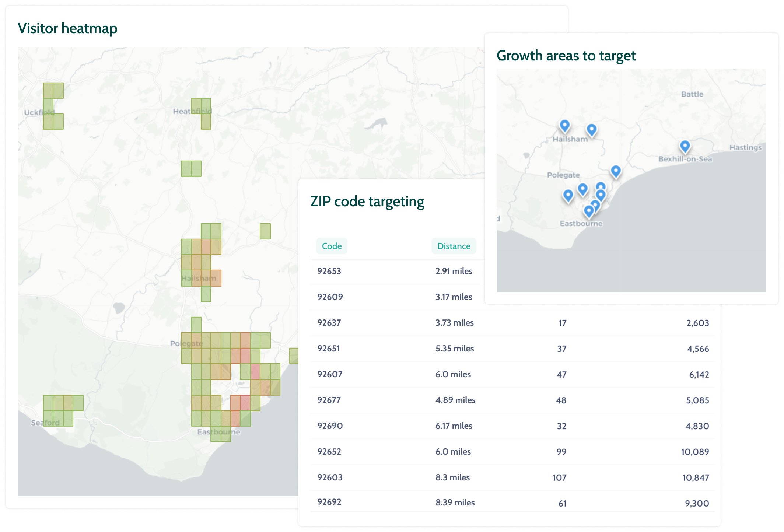
Task: Click the 92692 ZIP code entry
Action: pos(329,502)
